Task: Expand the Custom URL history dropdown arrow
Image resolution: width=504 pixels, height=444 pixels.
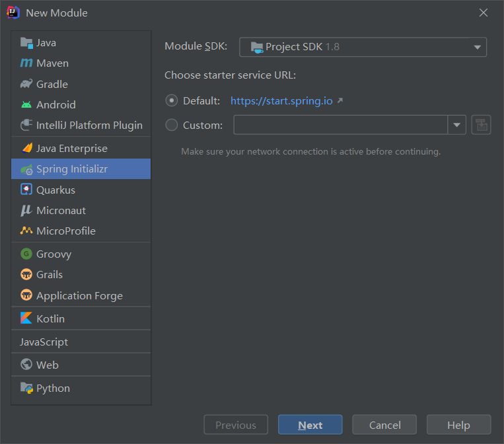Action: tap(456, 125)
